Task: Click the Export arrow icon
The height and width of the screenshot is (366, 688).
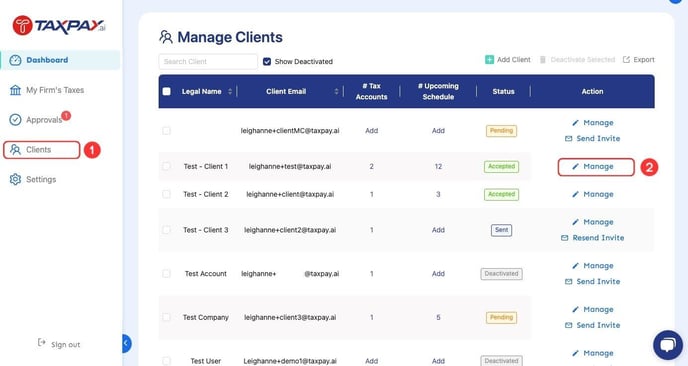Action: (627, 60)
